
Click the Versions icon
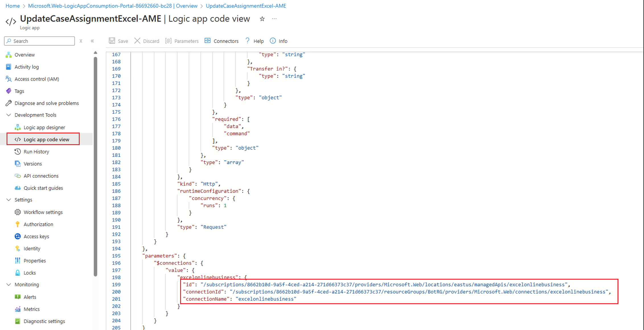[x=18, y=164]
